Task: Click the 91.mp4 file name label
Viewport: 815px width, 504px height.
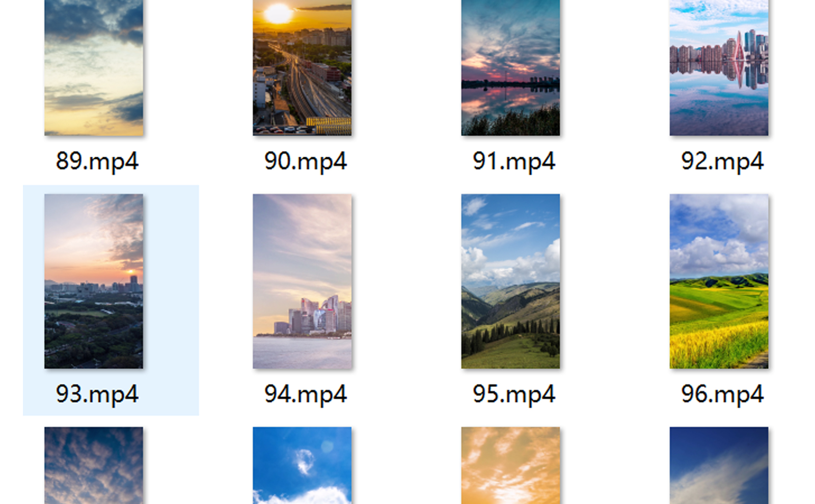Action: [513, 162]
